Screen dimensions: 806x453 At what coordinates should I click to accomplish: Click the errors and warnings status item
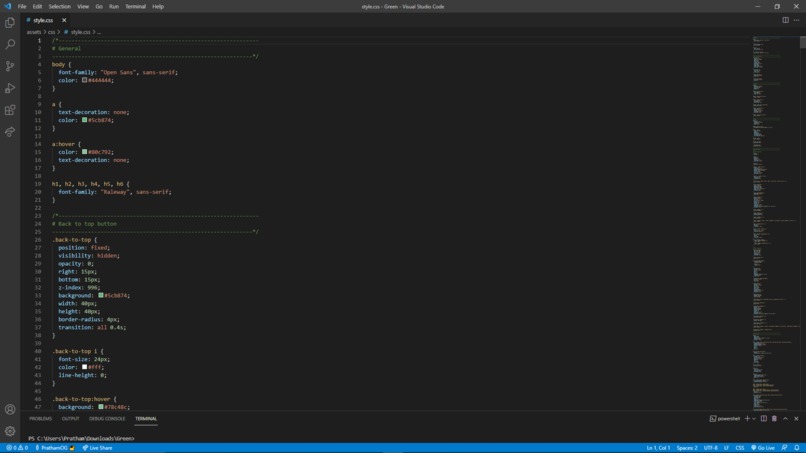(x=17, y=448)
